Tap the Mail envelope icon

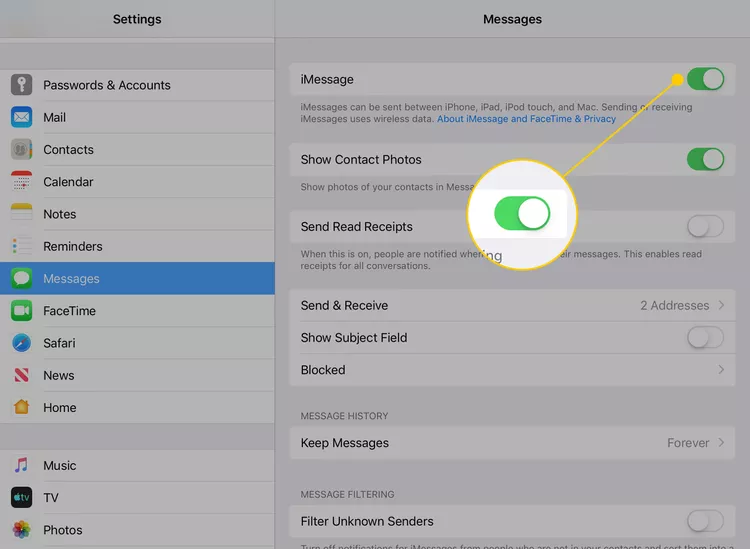click(x=22, y=117)
